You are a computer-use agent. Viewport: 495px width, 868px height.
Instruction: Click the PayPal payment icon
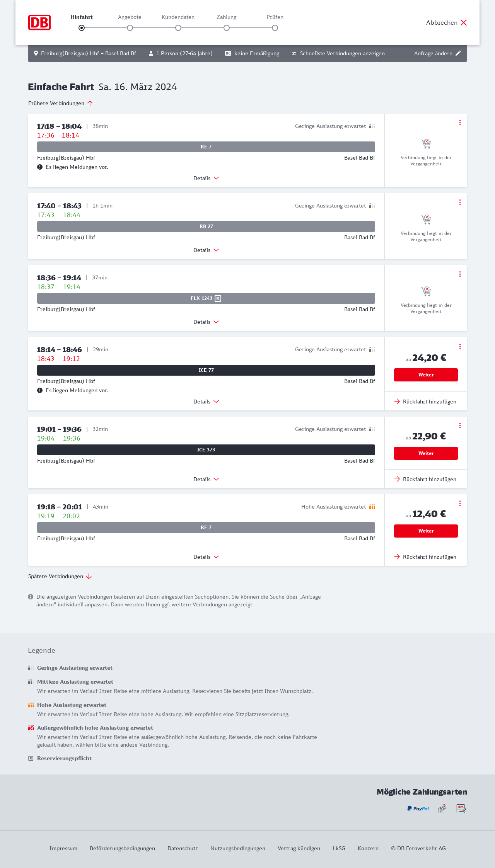coord(418,808)
